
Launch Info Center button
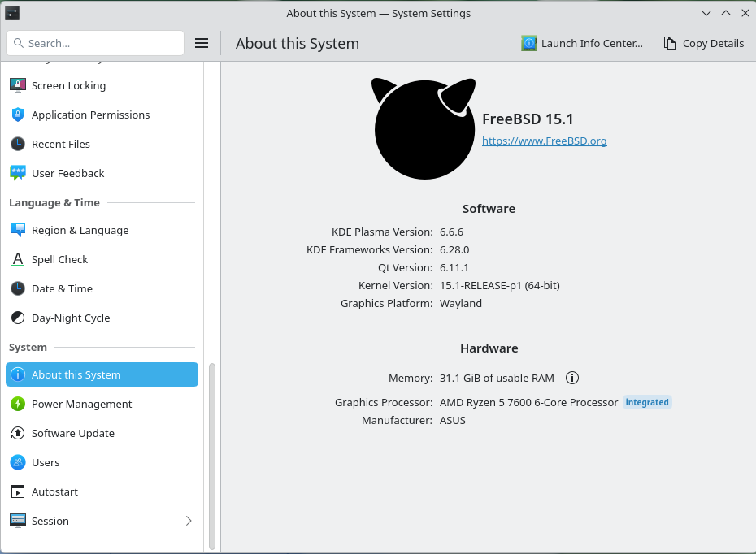[582, 43]
